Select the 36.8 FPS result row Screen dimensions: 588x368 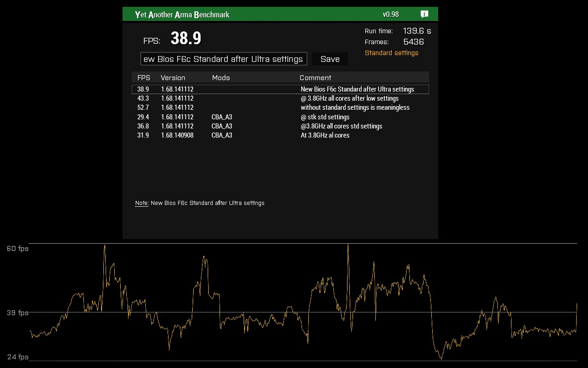[280, 126]
